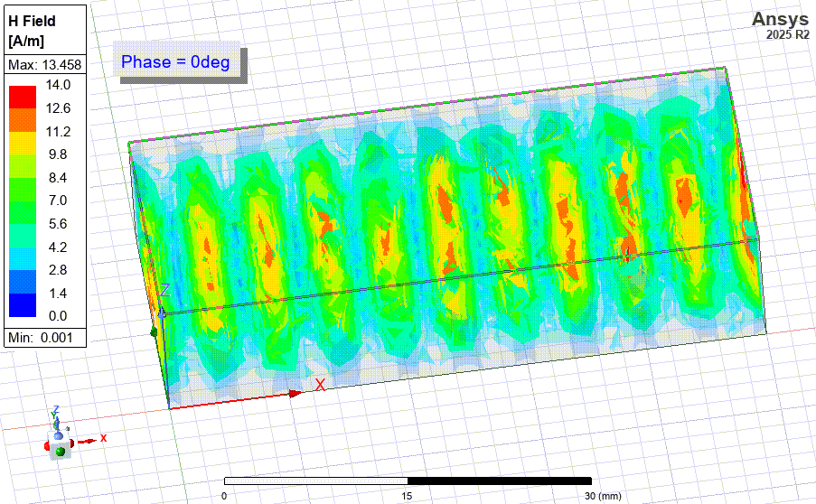Image resolution: width=816 pixels, height=504 pixels.
Task: Click the Phase = 0deg label
Action: tap(176, 62)
